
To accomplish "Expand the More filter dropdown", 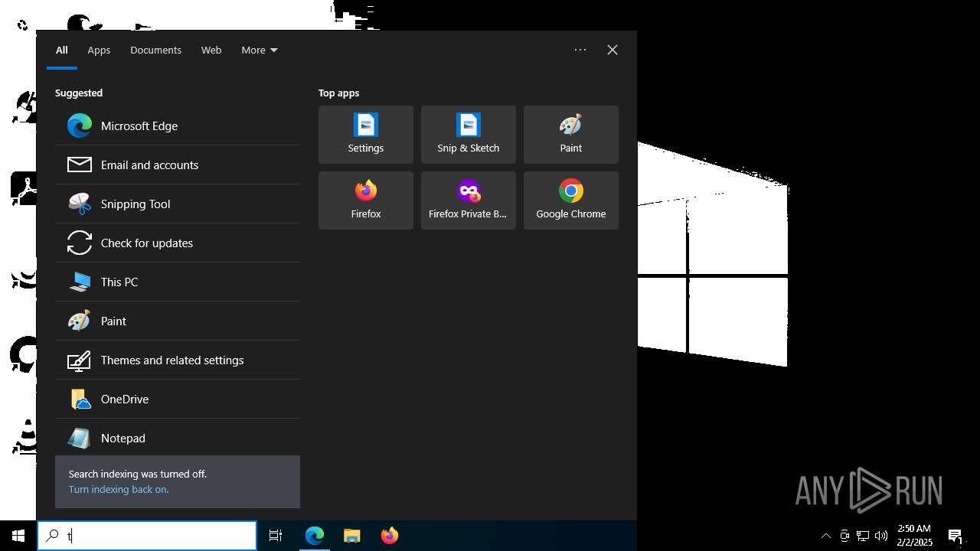I will (260, 50).
